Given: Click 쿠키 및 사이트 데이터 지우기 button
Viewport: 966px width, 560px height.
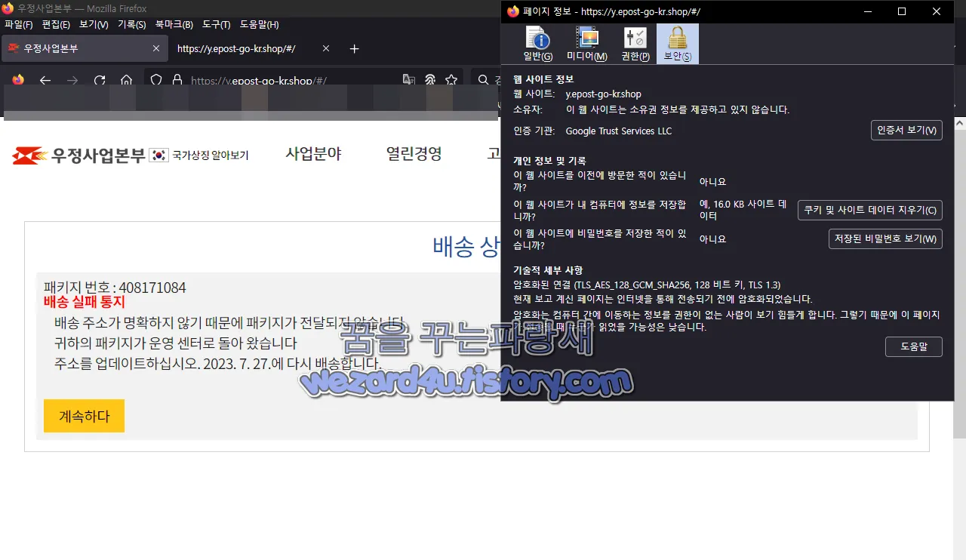Looking at the screenshot, I should point(869,211).
